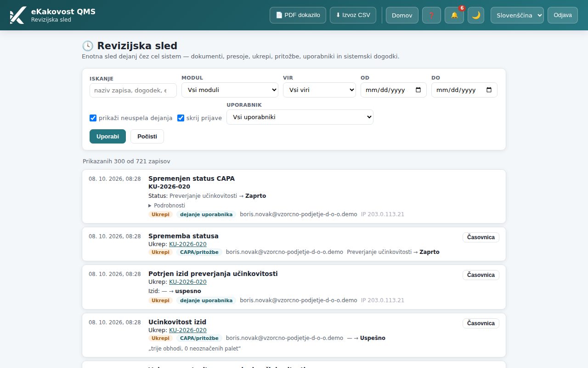The image size is (588, 368).
Task: Open calendar picker in the OD date field
Action: tap(418, 90)
